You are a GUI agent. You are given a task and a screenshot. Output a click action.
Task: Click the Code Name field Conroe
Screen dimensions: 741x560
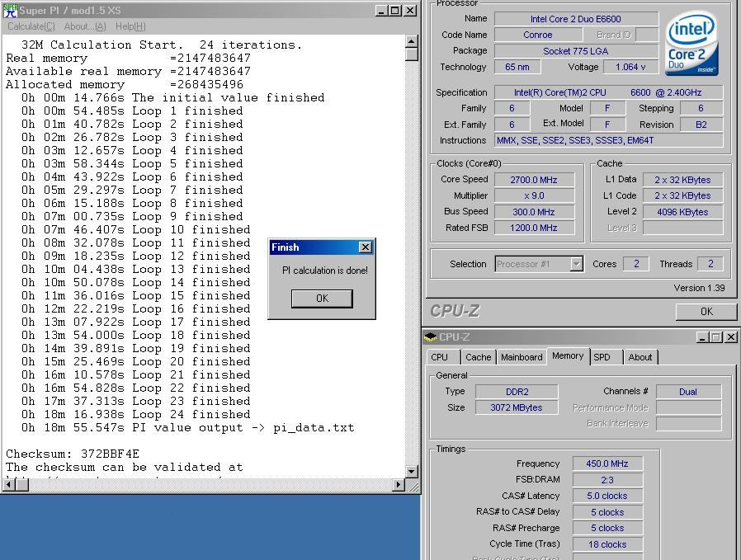click(x=538, y=35)
